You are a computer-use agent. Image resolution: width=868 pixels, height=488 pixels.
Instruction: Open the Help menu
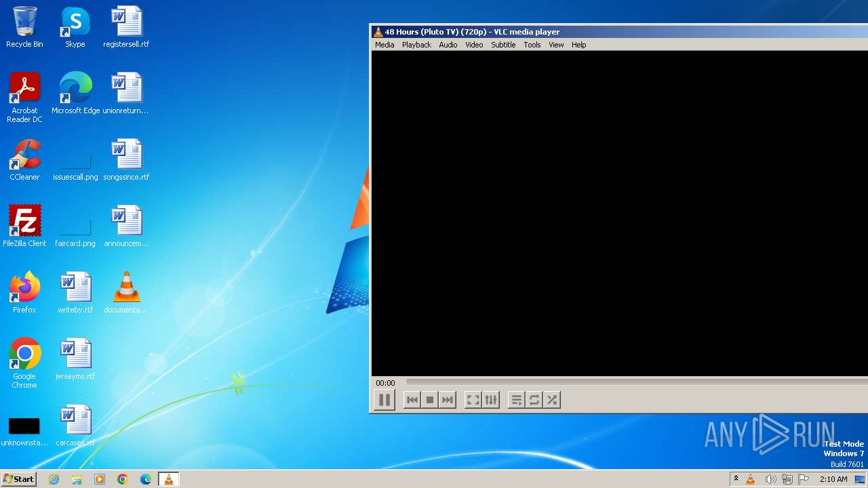(x=578, y=45)
